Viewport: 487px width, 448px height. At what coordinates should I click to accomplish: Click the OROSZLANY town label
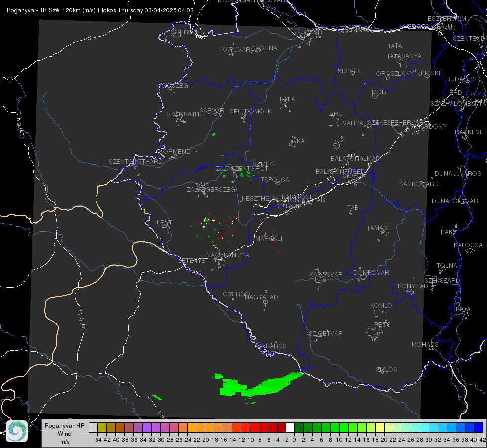coord(395,73)
